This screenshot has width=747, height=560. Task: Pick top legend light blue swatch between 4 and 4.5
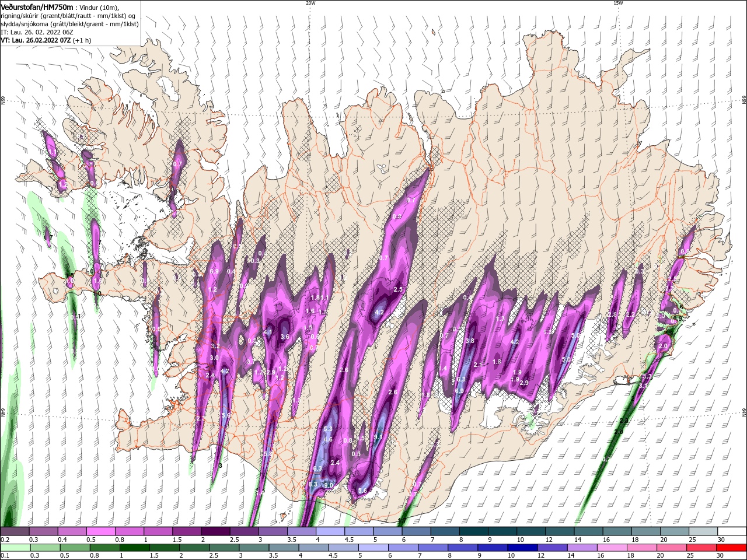330,531
